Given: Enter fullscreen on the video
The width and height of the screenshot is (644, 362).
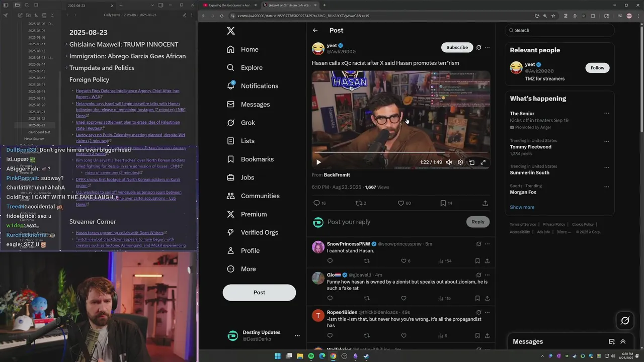Looking at the screenshot, I should [x=483, y=162].
